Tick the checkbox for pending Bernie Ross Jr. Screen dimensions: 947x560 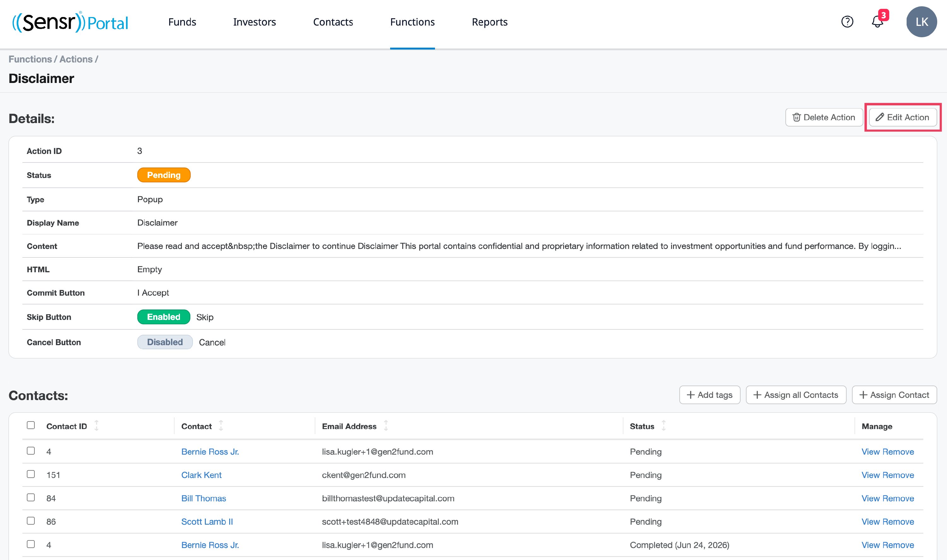(x=31, y=451)
